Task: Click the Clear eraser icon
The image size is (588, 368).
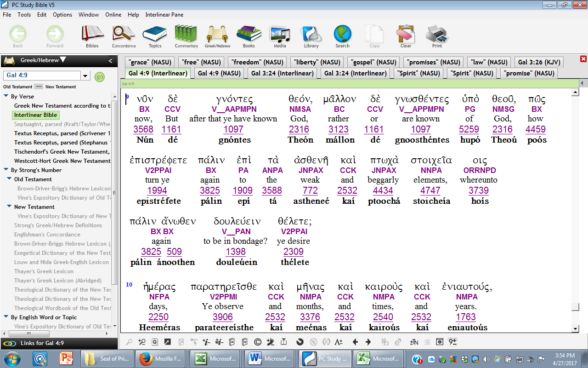Action: tap(406, 36)
